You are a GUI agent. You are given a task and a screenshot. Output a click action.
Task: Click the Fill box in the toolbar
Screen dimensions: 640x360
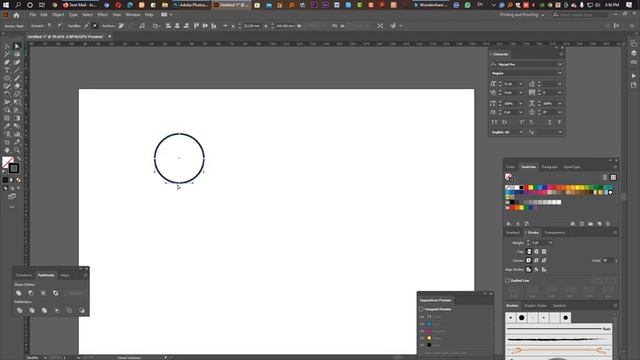point(7,162)
